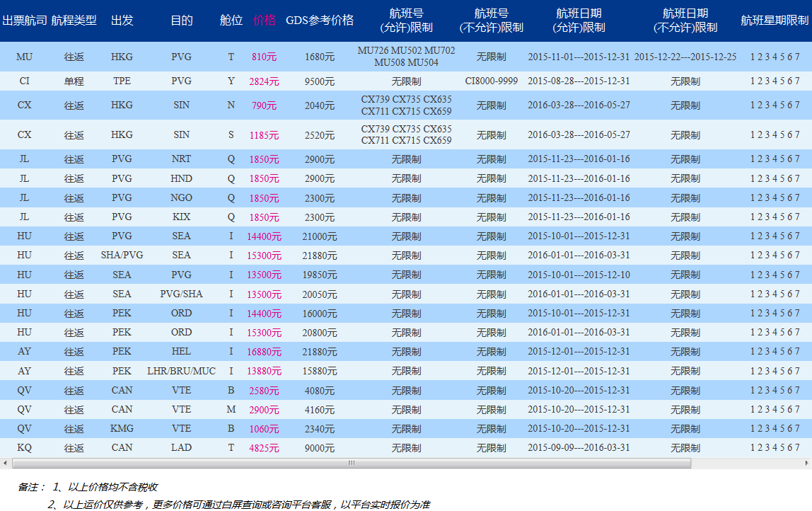Click the 790元 price cell
Viewport: 812px width, 511px height.
(x=264, y=105)
